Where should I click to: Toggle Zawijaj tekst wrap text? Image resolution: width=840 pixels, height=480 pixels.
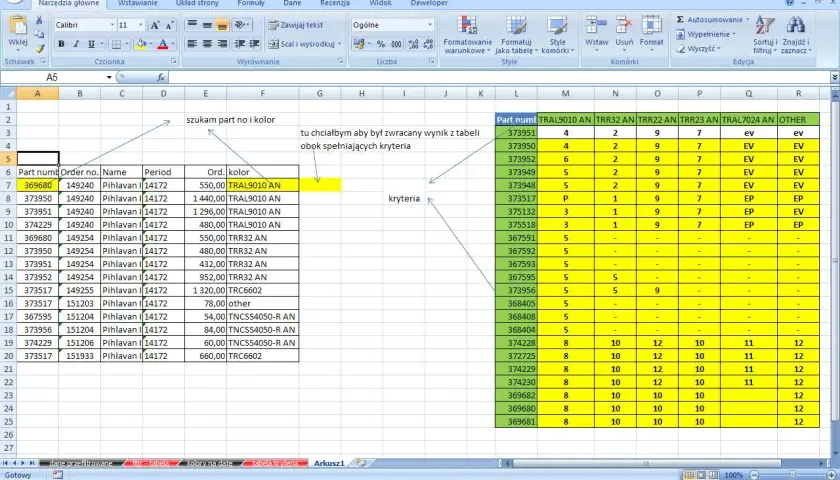[296, 25]
